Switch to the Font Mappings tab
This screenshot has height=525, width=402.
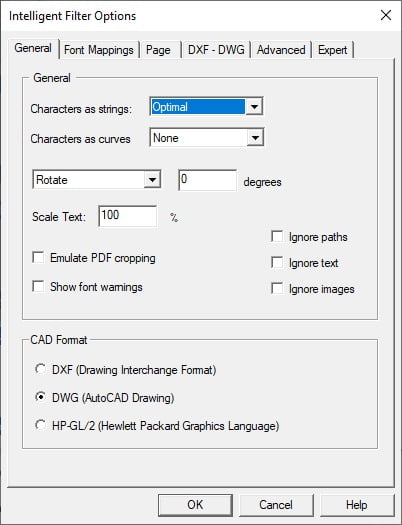coord(99,50)
